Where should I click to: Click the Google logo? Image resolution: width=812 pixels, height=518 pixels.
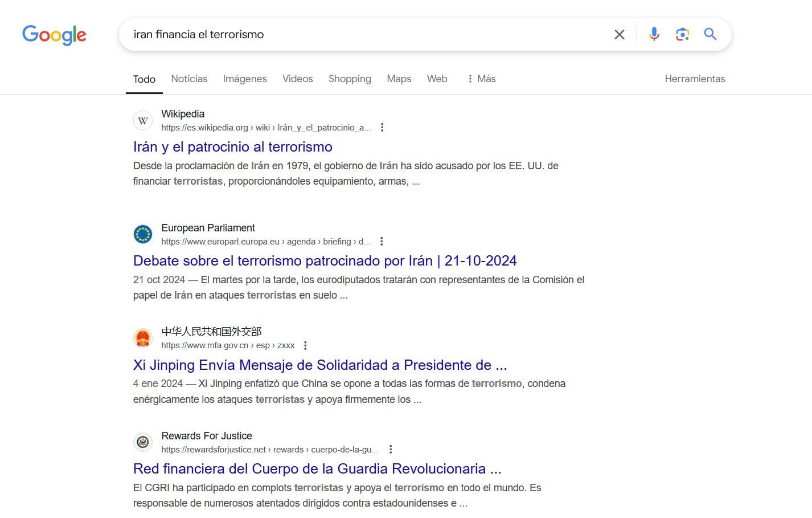point(54,35)
